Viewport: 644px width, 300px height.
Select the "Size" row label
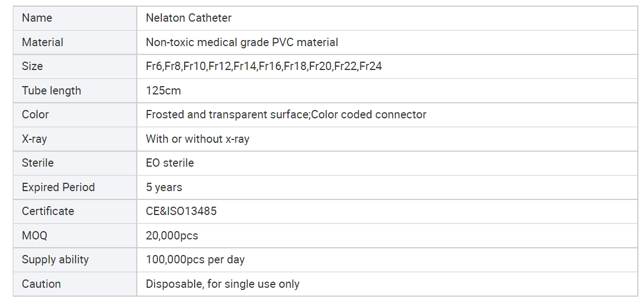pyautogui.click(x=32, y=66)
